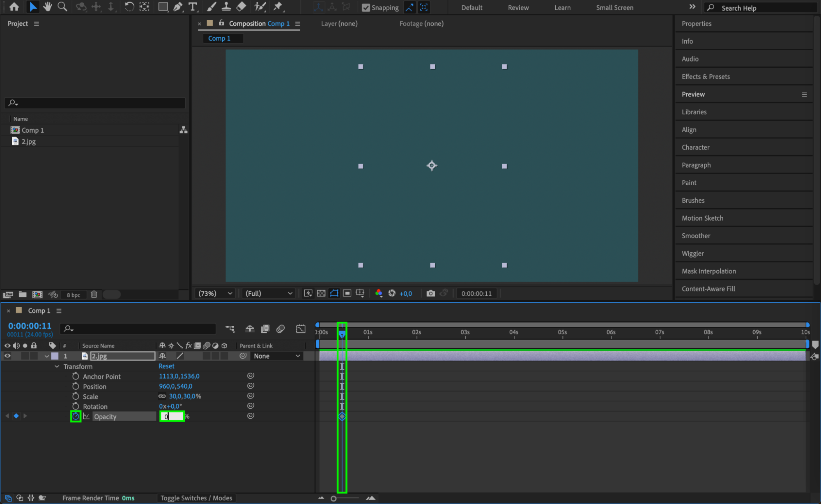The width and height of the screenshot is (821, 504).
Task: Switch to the Review workspace
Action: [x=518, y=7]
